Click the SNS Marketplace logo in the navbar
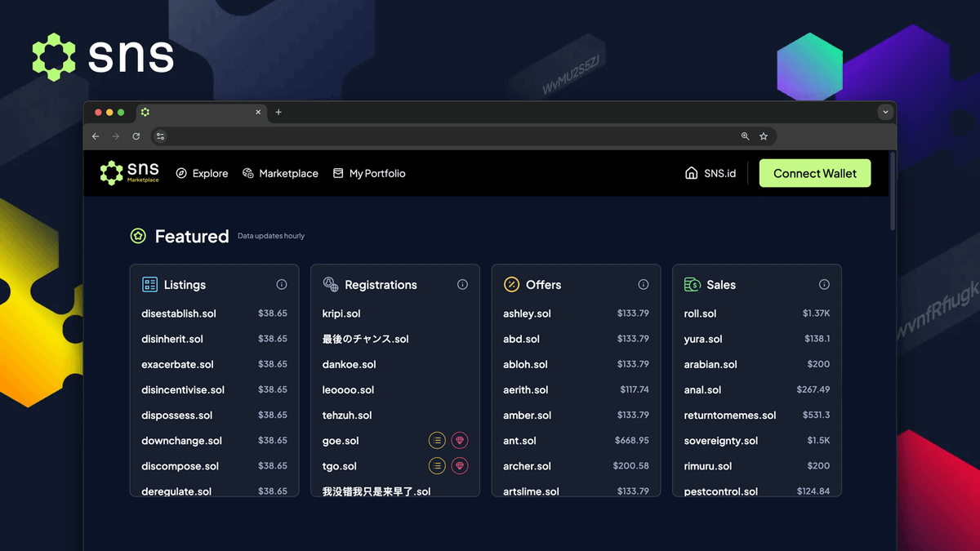Screen dimensions: 980x551 pyautogui.click(x=130, y=173)
